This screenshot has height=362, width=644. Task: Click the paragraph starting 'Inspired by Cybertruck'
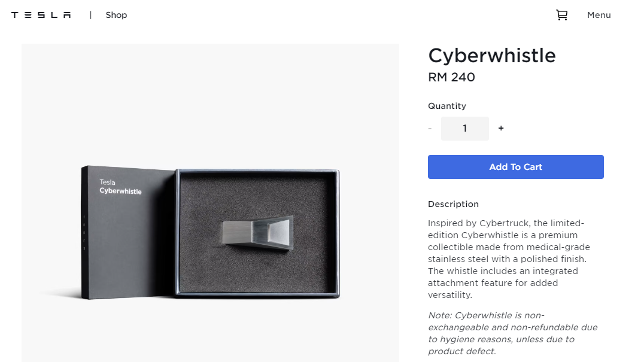tap(509, 259)
